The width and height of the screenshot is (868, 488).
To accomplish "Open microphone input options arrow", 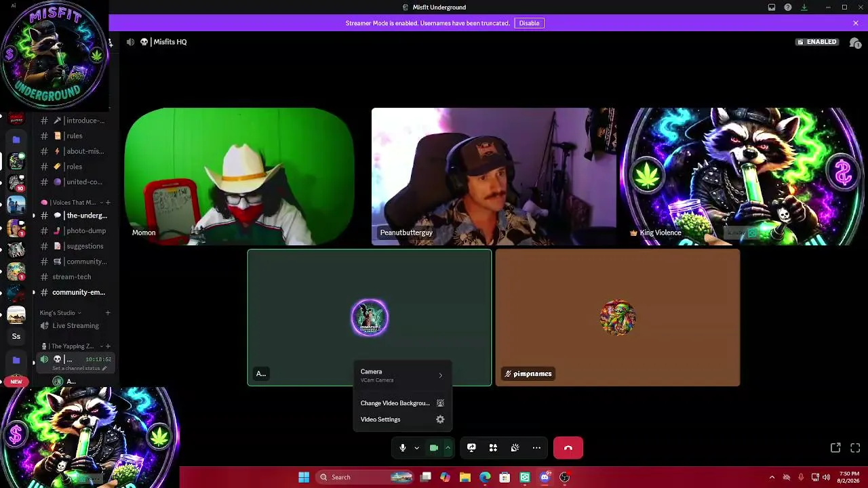I will coord(416,448).
